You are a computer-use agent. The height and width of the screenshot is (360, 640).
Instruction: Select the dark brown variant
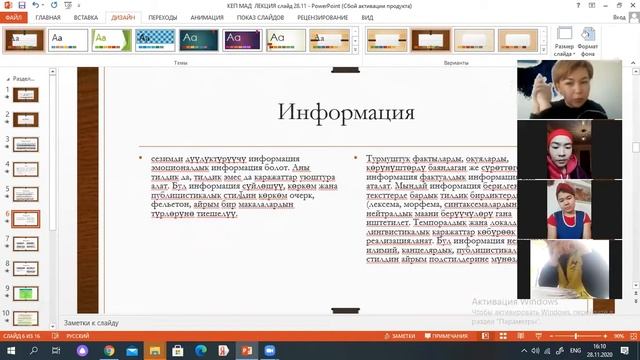[x=431, y=40]
